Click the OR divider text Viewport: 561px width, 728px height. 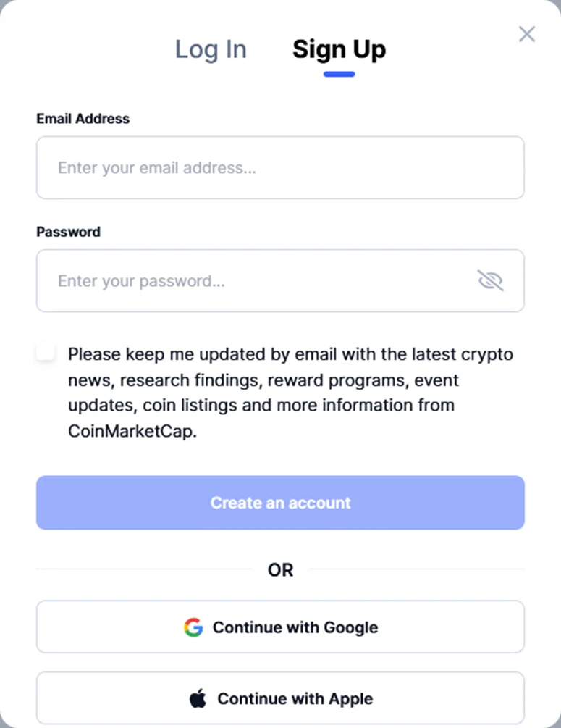click(x=280, y=569)
